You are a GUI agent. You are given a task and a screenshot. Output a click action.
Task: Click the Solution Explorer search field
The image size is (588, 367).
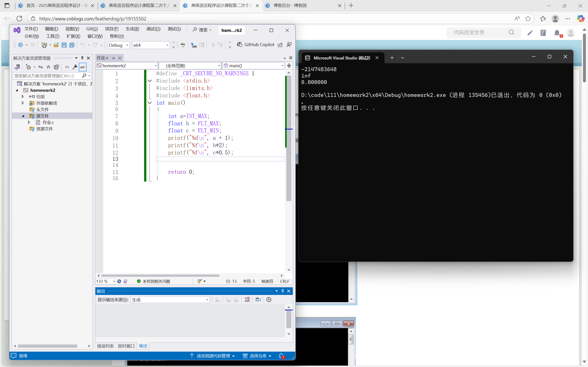pyautogui.click(x=46, y=76)
